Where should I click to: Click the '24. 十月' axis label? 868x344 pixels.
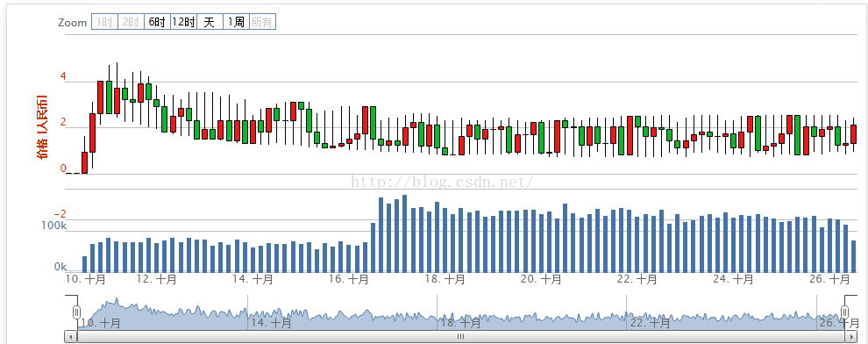click(734, 279)
